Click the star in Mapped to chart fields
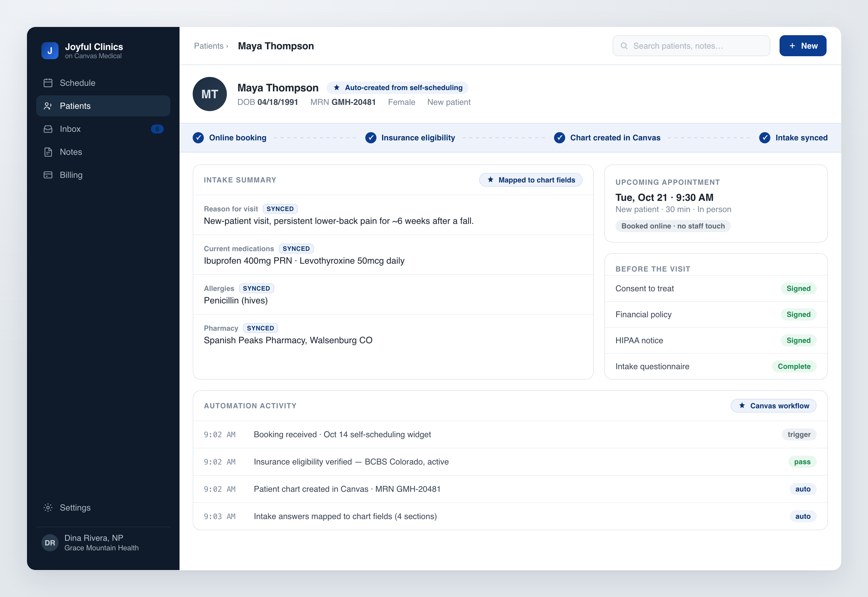 click(490, 179)
